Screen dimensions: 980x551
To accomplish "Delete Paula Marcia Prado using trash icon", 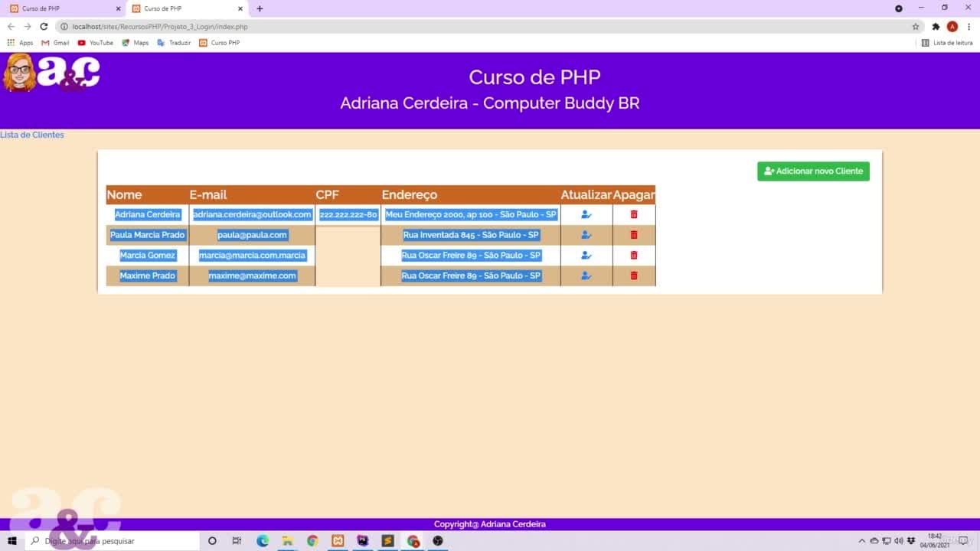I will [634, 235].
